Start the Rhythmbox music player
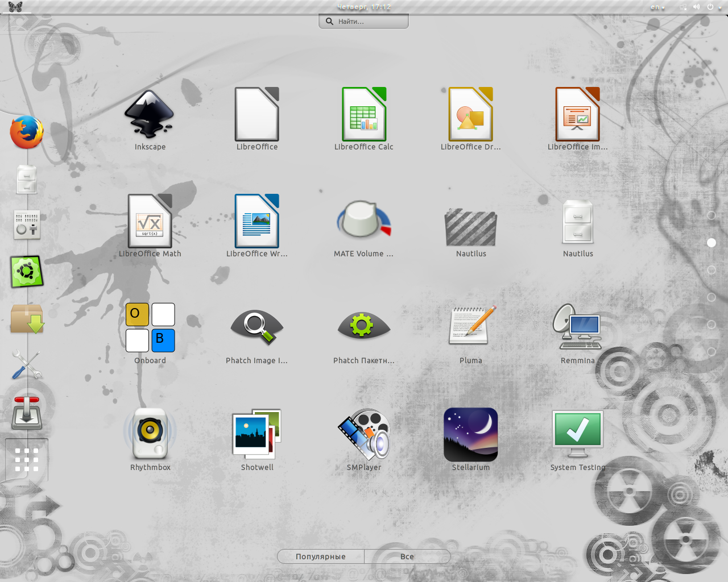The image size is (728, 582). point(150,434)
